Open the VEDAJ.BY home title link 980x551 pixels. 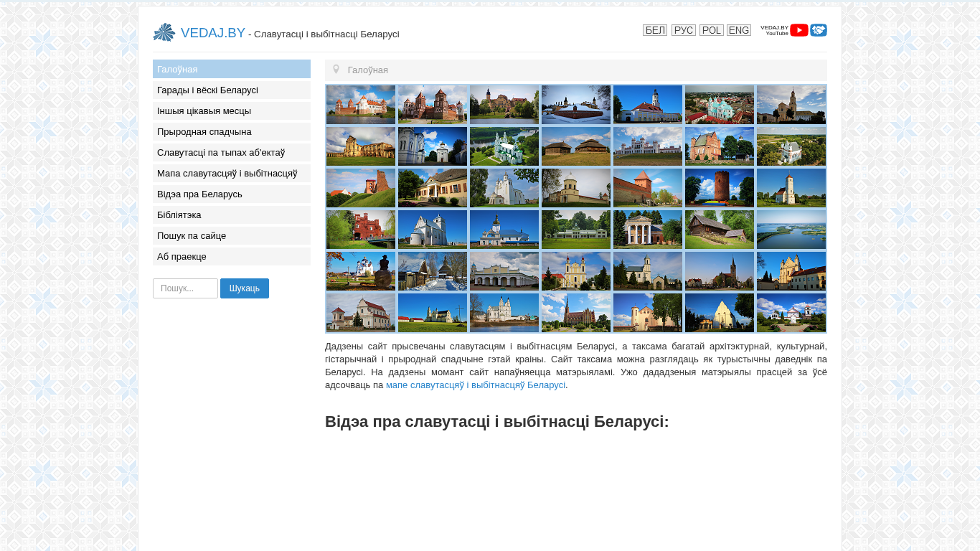tap(213, 33)
